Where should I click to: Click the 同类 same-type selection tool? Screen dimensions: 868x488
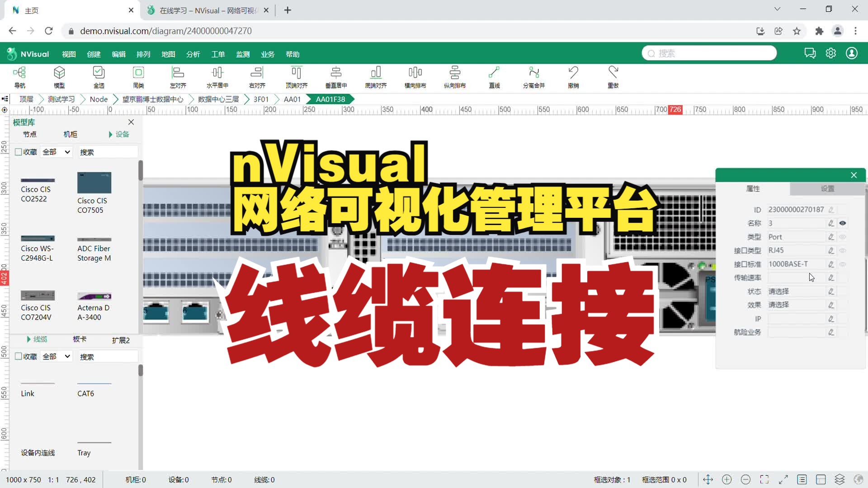138,77
